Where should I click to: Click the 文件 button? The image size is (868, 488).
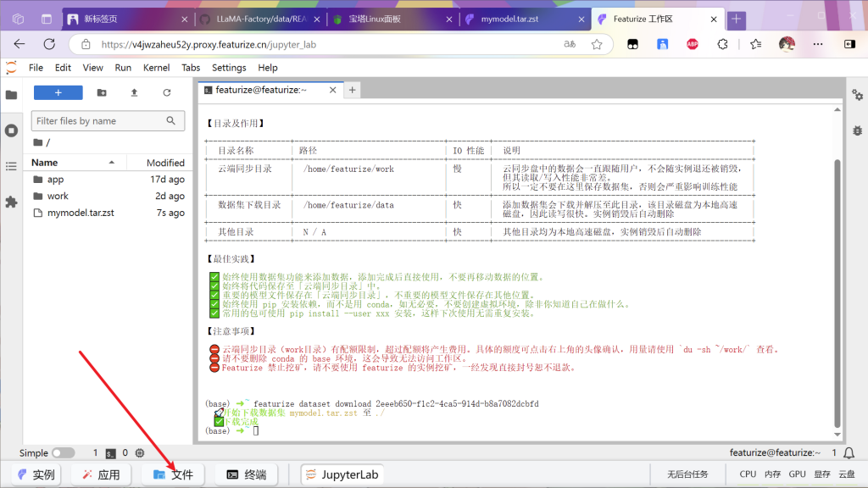click(x=173, y=474)
